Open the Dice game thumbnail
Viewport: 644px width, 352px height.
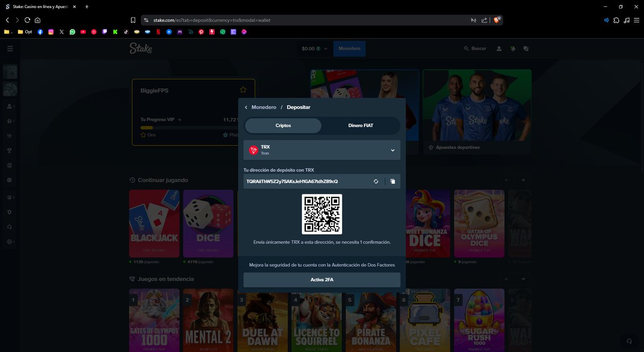point(208,224)
